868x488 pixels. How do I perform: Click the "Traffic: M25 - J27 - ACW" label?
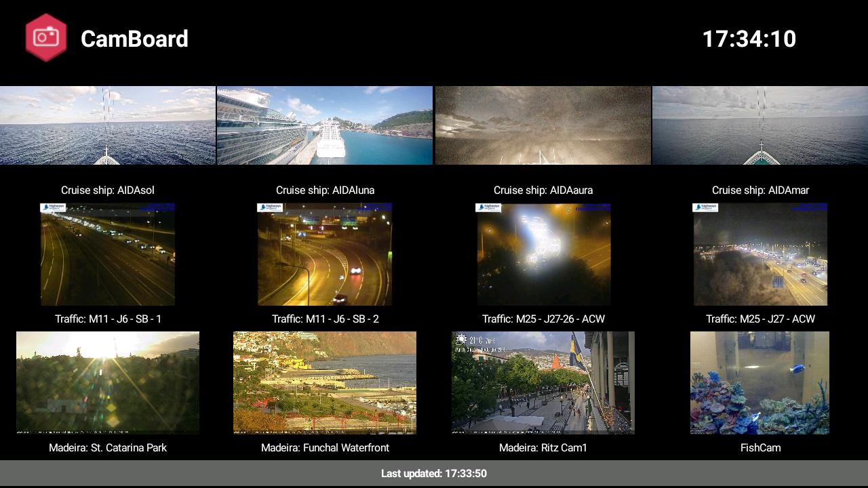760,319
